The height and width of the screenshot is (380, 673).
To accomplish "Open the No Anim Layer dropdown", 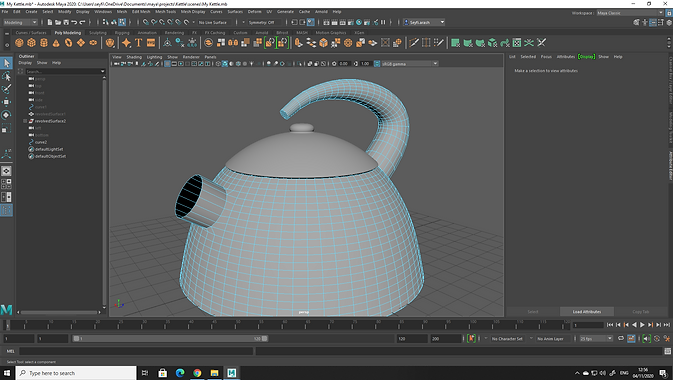I will click(x=552, y=338).
